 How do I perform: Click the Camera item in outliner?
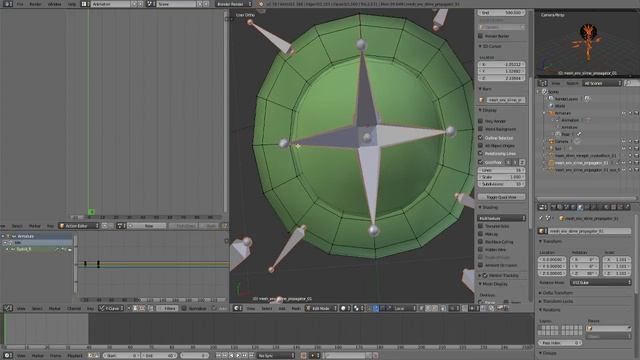(561, 141)
